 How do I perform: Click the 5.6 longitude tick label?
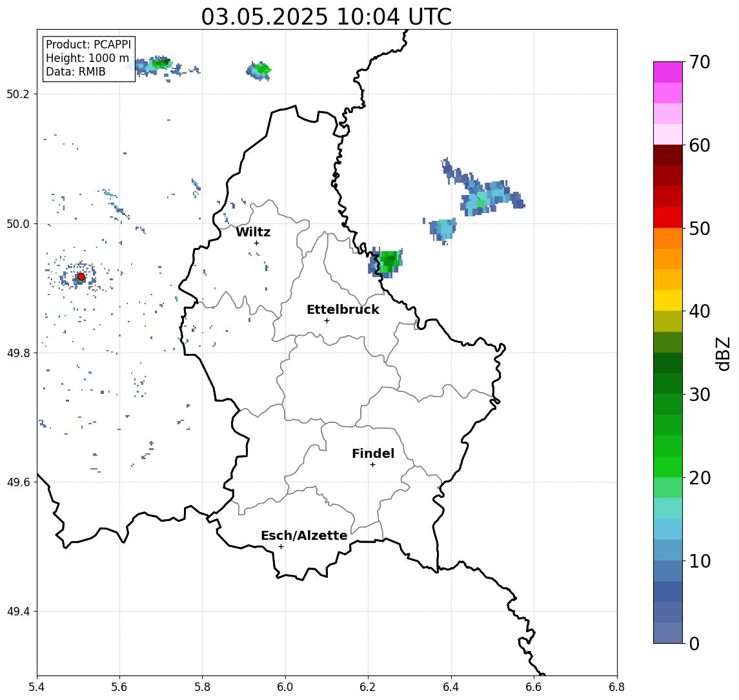point(119,687)
